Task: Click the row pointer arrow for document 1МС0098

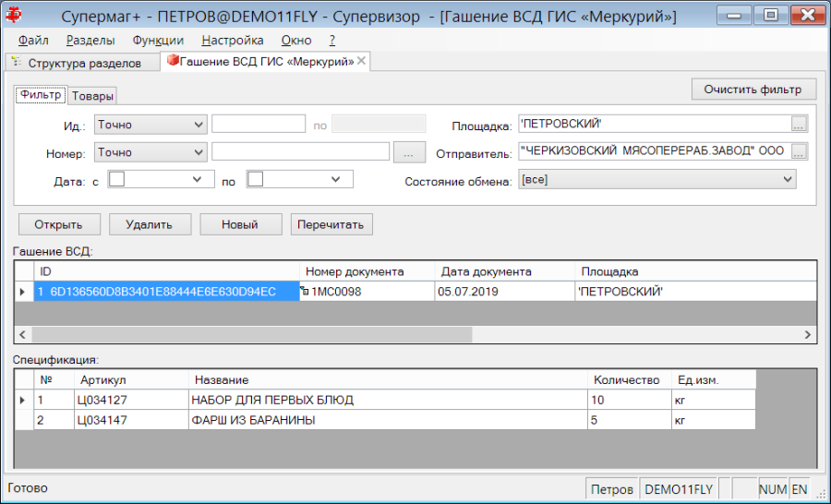Action: [22, 292]
